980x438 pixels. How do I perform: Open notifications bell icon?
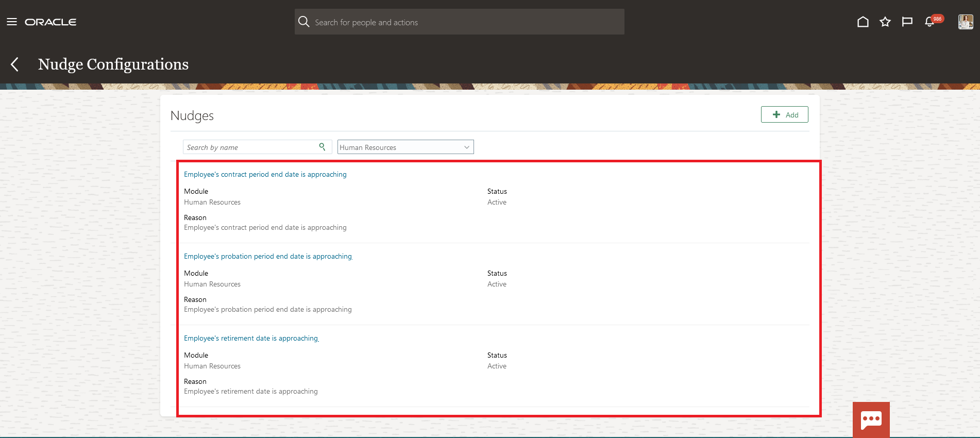click(930, 22)
